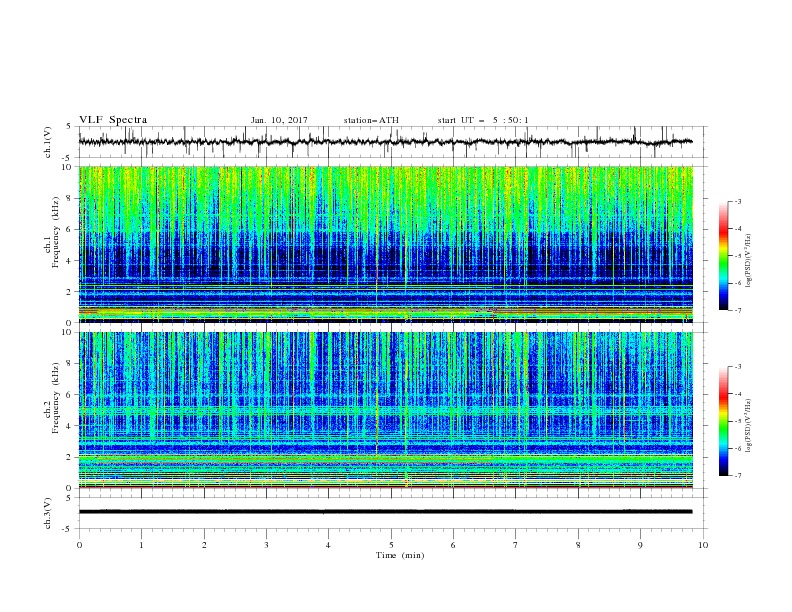Viewport: 792px width, 612px height.
Task: Click the ch.1 spectrogram panel
Action: [386, 244]
